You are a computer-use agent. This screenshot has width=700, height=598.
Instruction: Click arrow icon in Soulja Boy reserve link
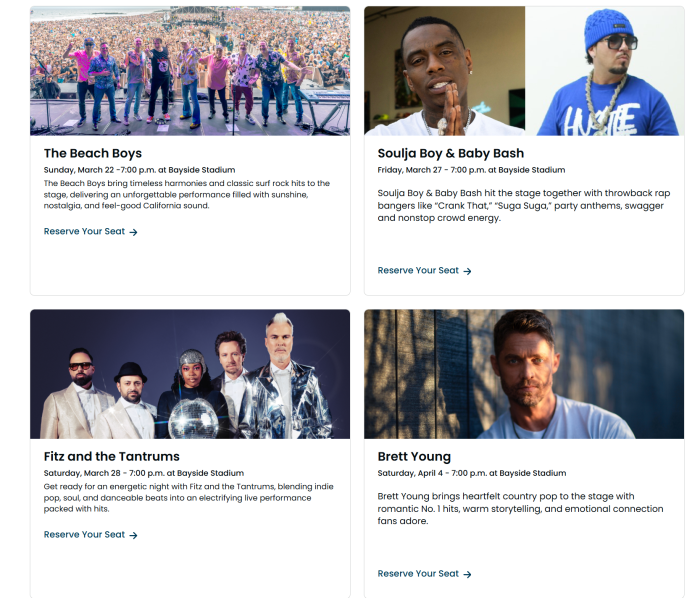(x=467, y=271)
